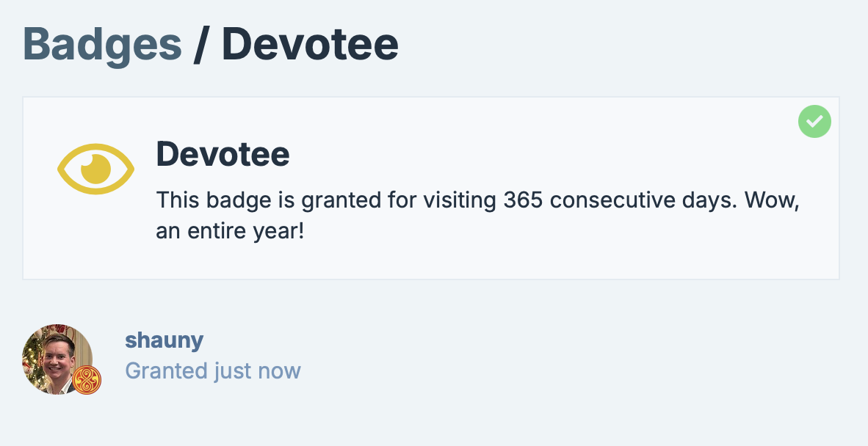Click the Devotee page heading text
Image resolution: width=868 pixels, height=446 pixels.
310,44
